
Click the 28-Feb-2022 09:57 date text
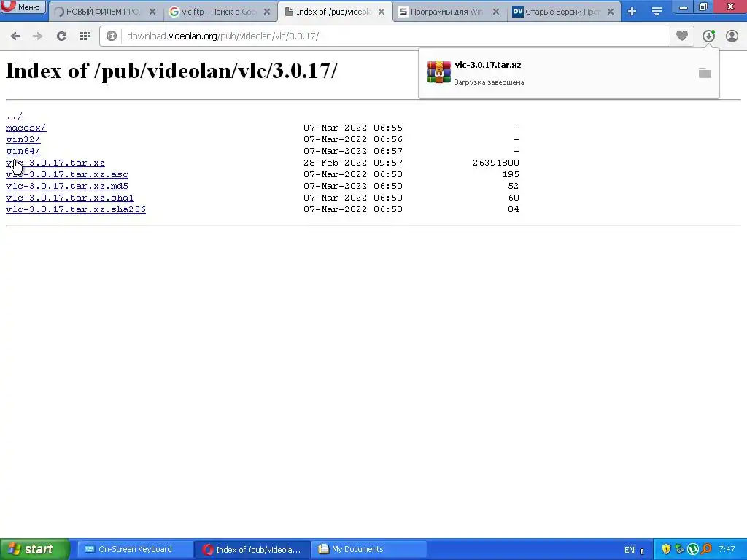(x=353, y=163)
